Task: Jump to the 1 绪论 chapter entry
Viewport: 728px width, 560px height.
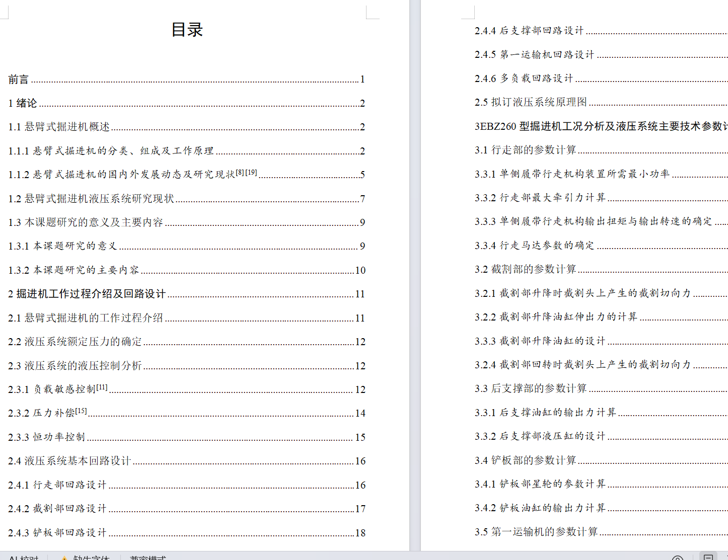Action: tap(186, 103)
